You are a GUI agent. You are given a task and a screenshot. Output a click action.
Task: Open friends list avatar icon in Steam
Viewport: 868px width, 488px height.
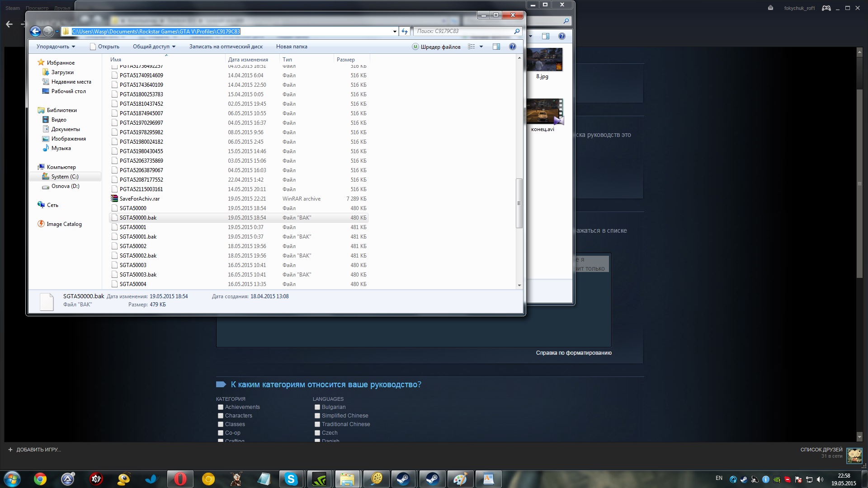854,455
